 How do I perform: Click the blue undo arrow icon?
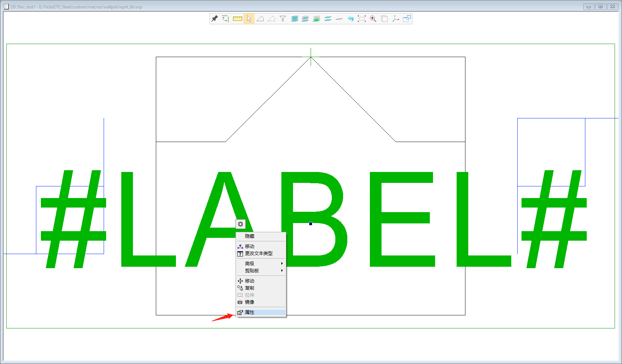(350, 19)
